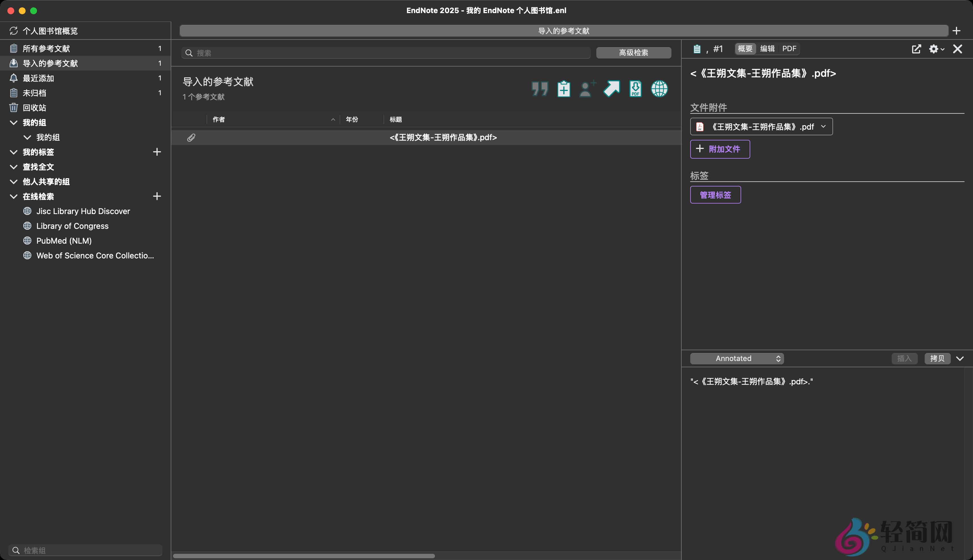Create a new reference with clipboard-plus icon
Viewport: 973px width, 560px height.
pos(564,89)
